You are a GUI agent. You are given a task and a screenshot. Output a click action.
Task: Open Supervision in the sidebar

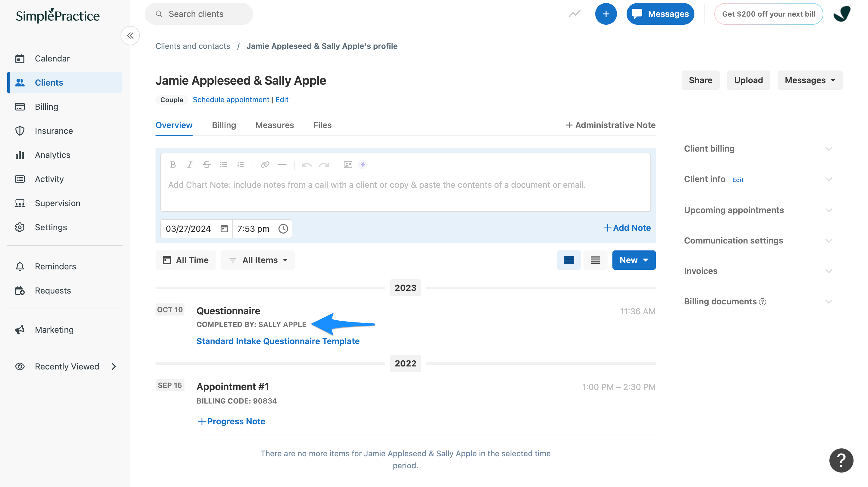(x=64, y=203)
